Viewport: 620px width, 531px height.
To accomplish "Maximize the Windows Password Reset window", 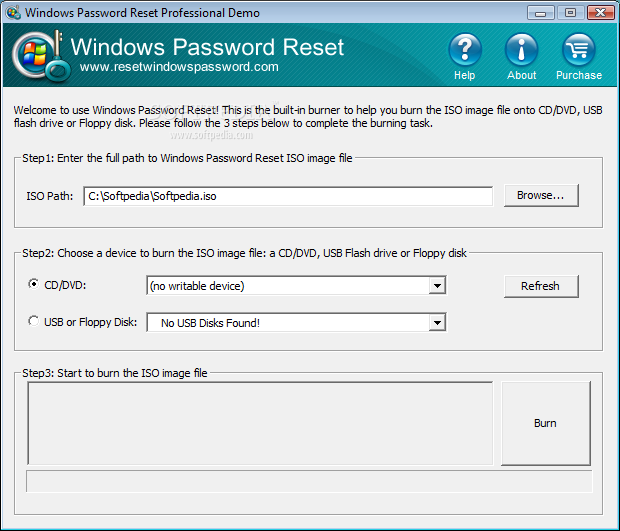I will [570, 13].
